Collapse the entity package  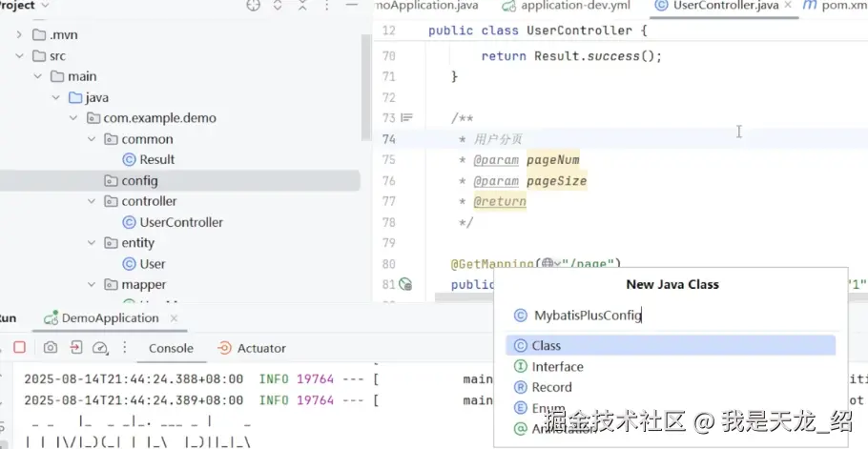tap(92, 243)
